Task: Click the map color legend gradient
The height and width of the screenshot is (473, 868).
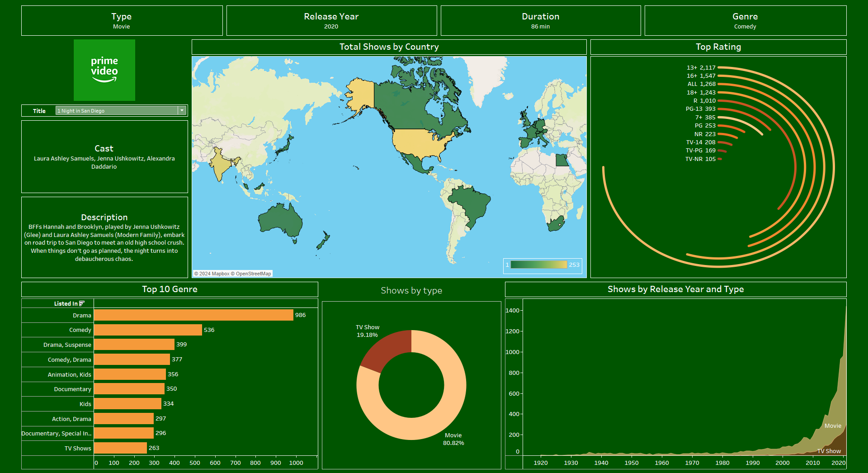Action: [538, 265]
